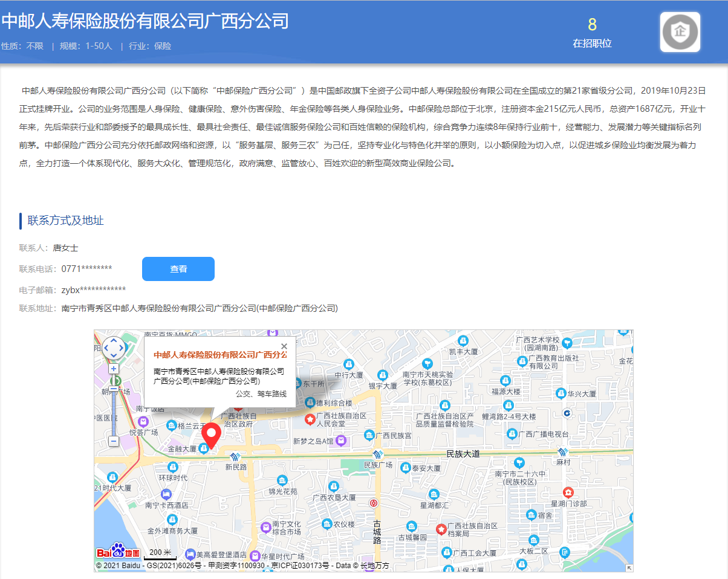Click the 德利综合楼 building icon
The height and width of the screenshot is (579, 728).
click(310, 403)
